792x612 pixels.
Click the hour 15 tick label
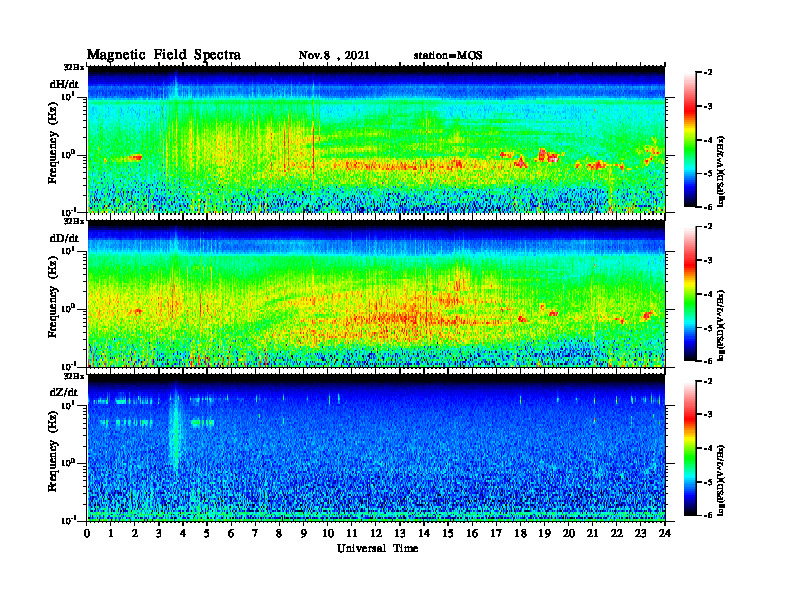click(448, 533)
